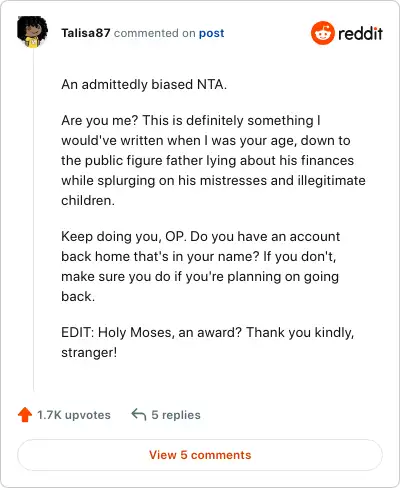Click the "Keep doing you, OP." sentence
Image resolution: width=400 pixels, height=488 pixels.
(124, 236)
